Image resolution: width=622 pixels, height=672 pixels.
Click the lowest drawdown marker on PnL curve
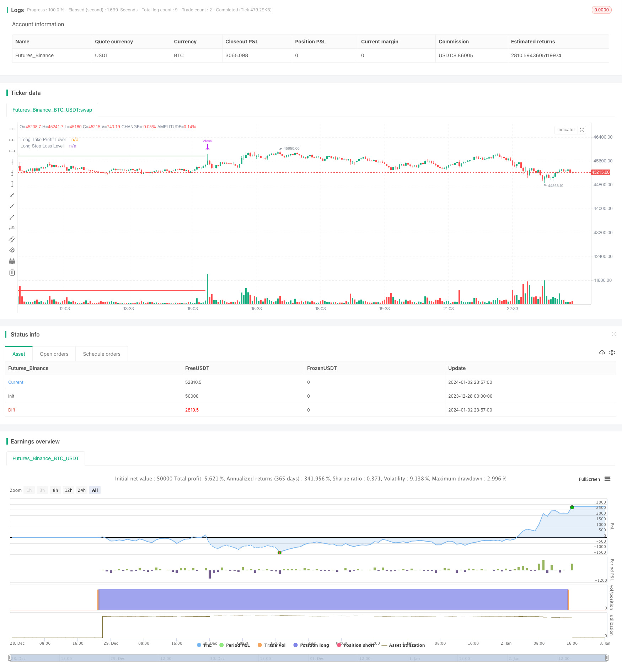(279, 553)
